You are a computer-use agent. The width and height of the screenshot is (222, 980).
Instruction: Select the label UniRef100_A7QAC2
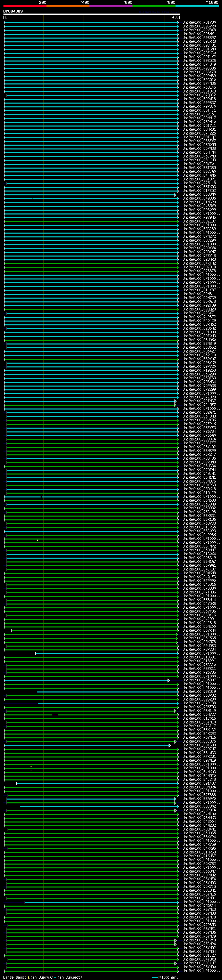pos(199,95)
